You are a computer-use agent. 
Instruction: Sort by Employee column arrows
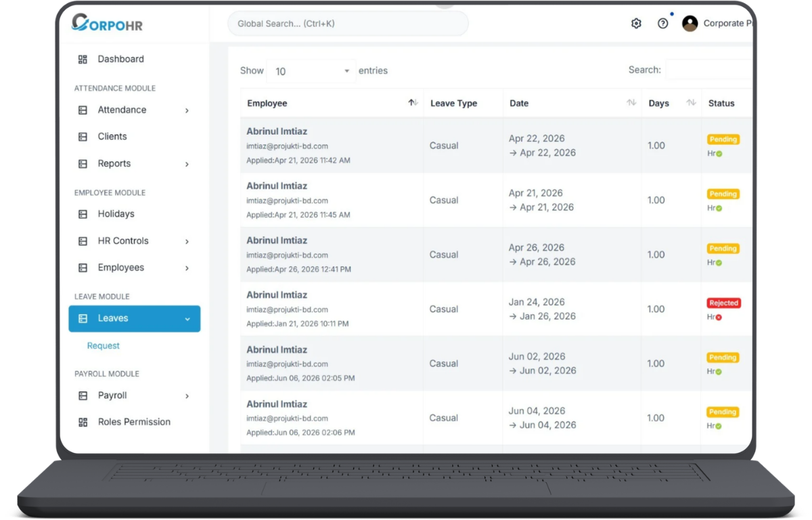[413, 103]
